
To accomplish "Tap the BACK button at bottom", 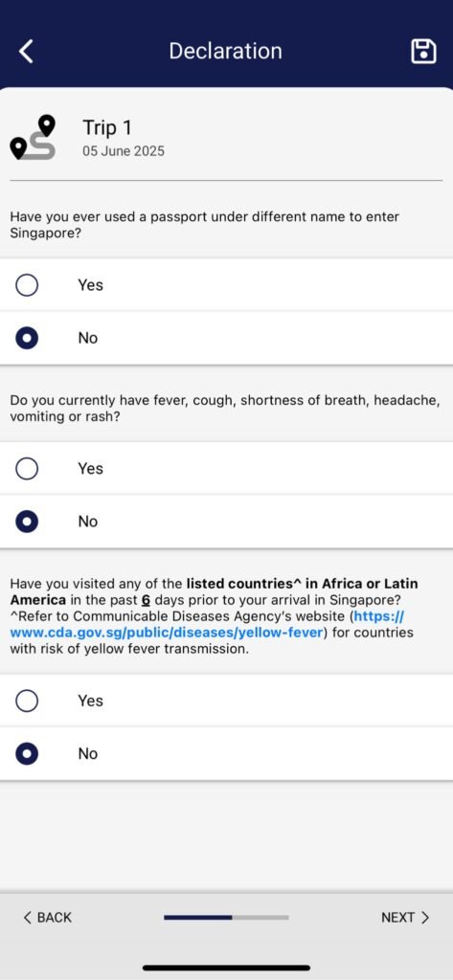I will 48,918.
